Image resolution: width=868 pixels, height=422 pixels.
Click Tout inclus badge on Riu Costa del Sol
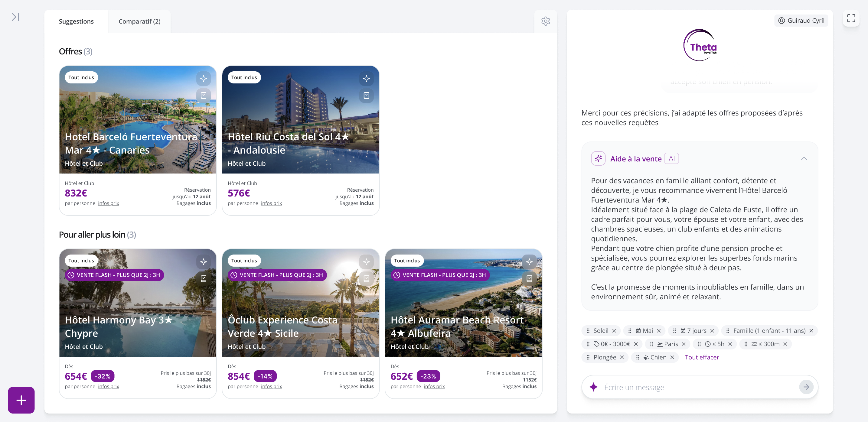[x=244, y=77]
